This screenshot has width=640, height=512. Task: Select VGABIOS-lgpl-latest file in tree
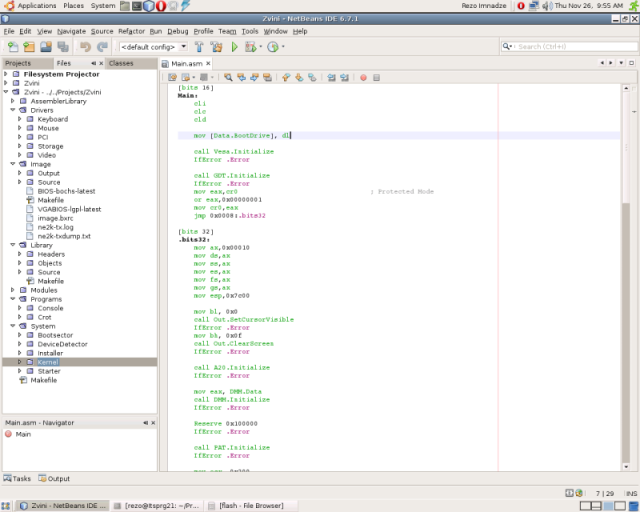pos(69,209)
